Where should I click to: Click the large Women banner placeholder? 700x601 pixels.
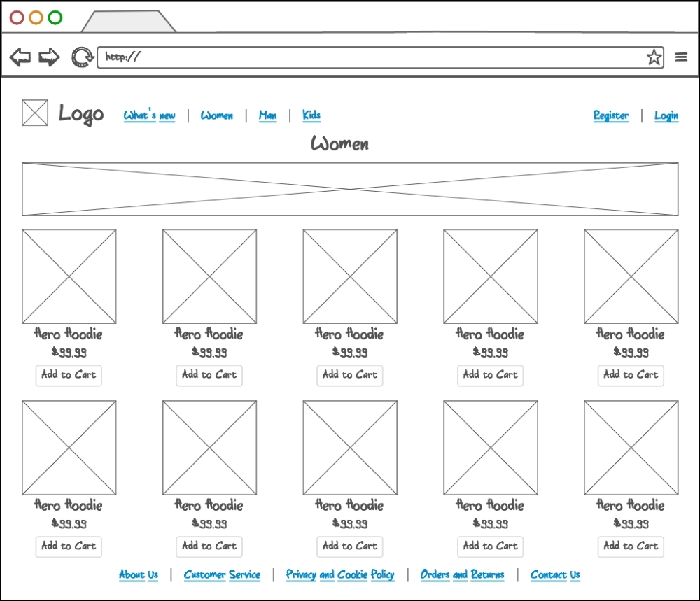pyautogui.click(x=350, y=188)
